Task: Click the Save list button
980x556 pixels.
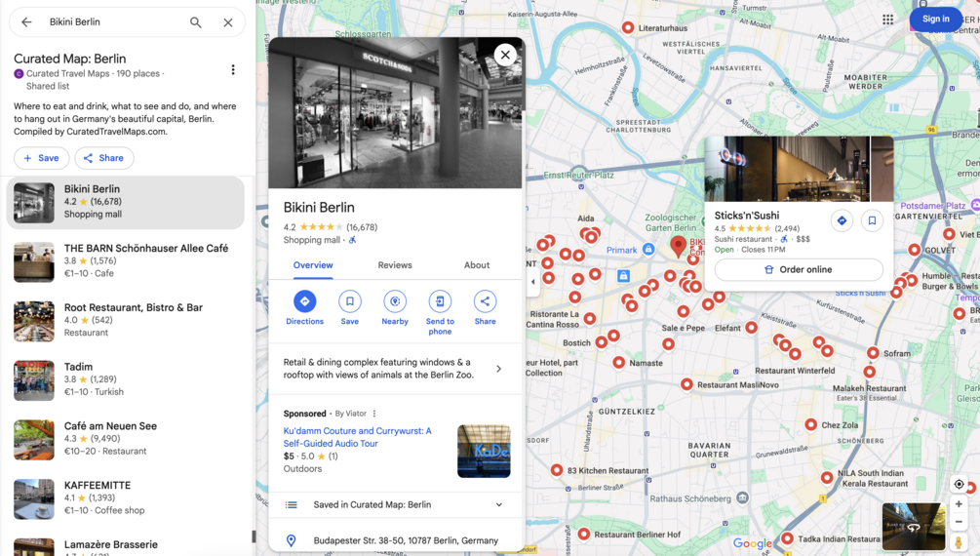Action: 41,158
